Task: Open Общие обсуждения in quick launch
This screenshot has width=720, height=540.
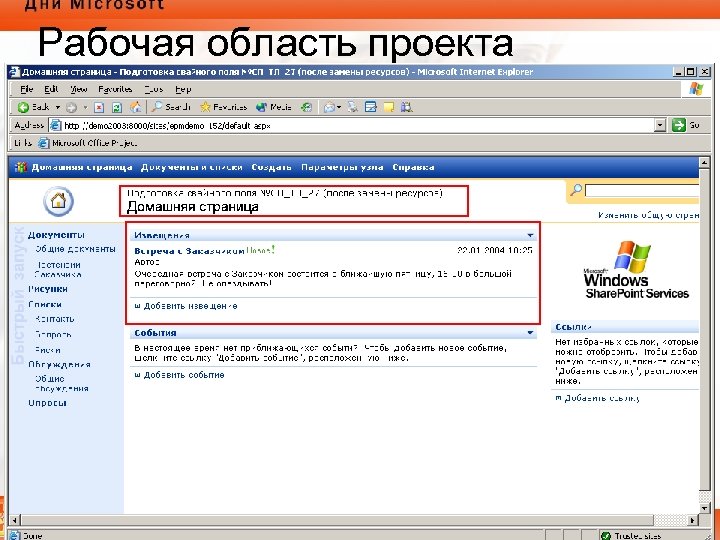Action: (x=62, y=384)
